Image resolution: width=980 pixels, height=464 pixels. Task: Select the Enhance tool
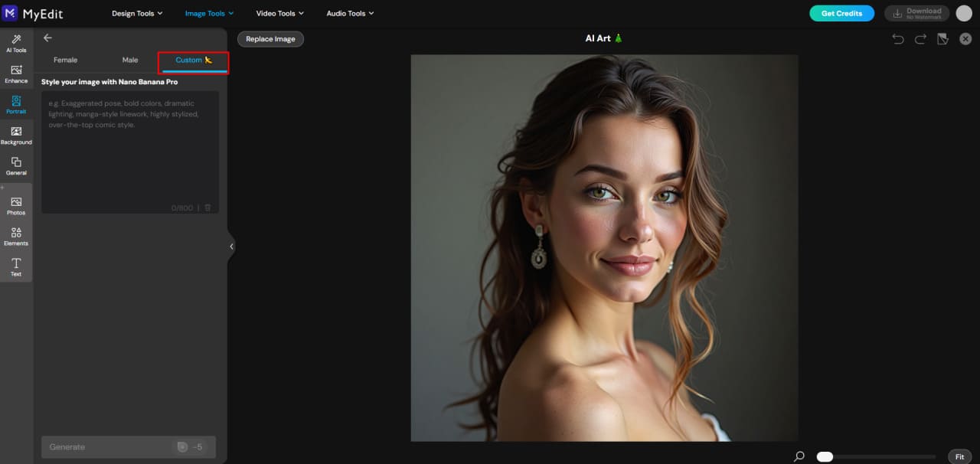(x=16, y=74)
